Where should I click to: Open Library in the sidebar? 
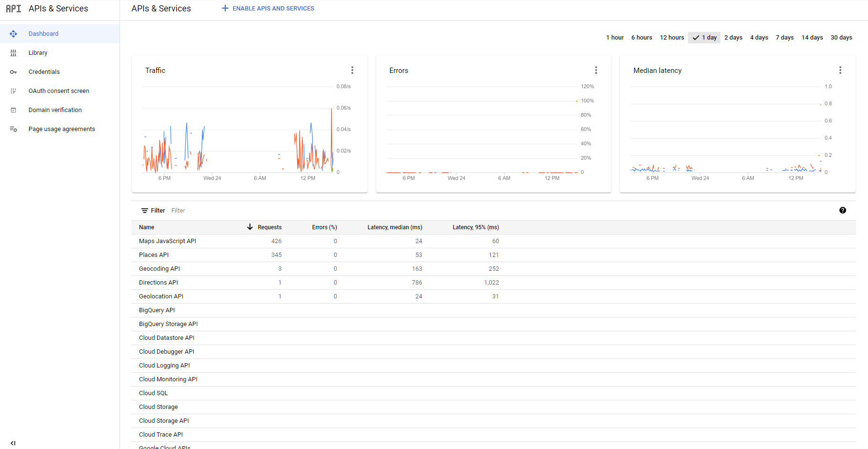point(60,53)
